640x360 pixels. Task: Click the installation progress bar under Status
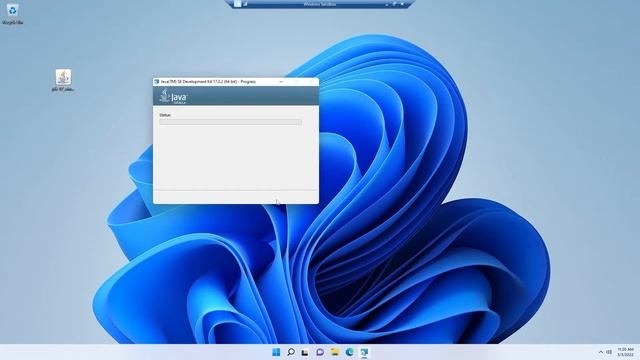[x=231, y=122]
